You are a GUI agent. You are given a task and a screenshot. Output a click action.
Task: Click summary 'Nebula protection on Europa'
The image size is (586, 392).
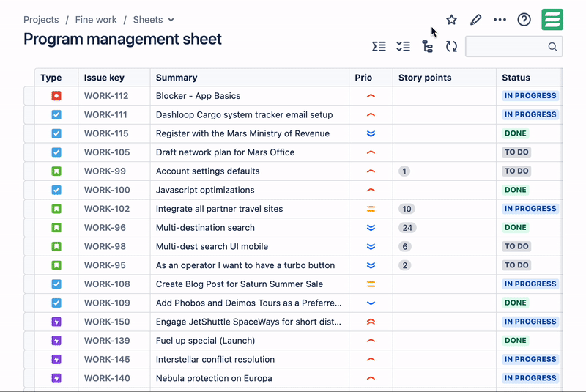[214, 378]
